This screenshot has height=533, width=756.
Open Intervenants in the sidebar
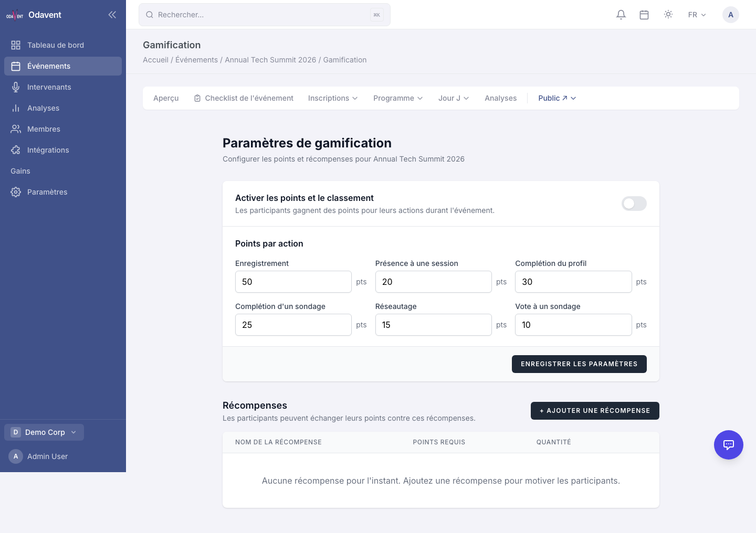coord(63,87)
